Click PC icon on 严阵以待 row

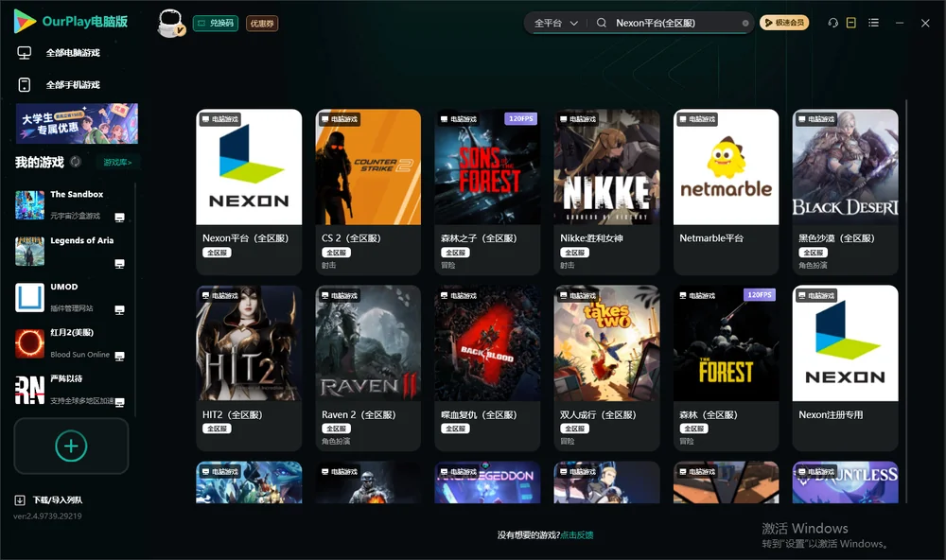tap(119, 402)
